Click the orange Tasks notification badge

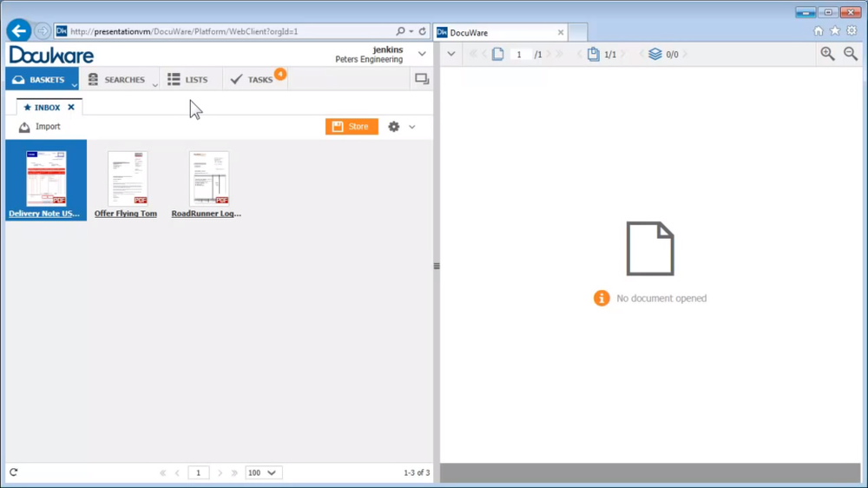(x=280, y=74)
